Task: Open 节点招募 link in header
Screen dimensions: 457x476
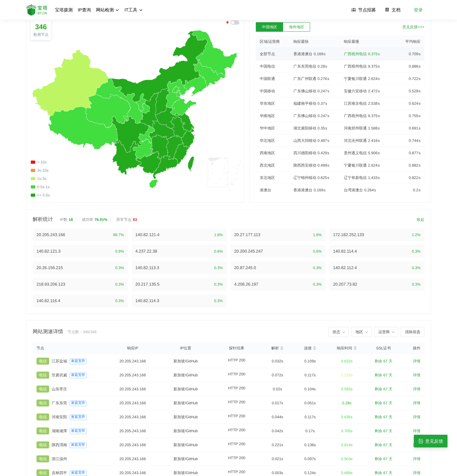Action: 363,10
